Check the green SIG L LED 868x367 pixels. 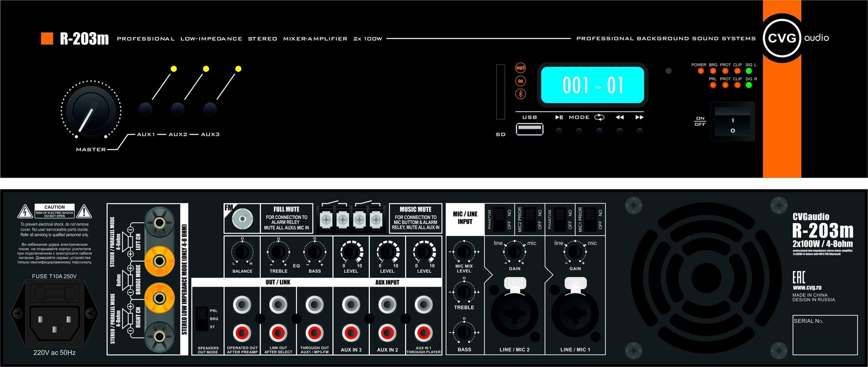click(x=749, y=71)
